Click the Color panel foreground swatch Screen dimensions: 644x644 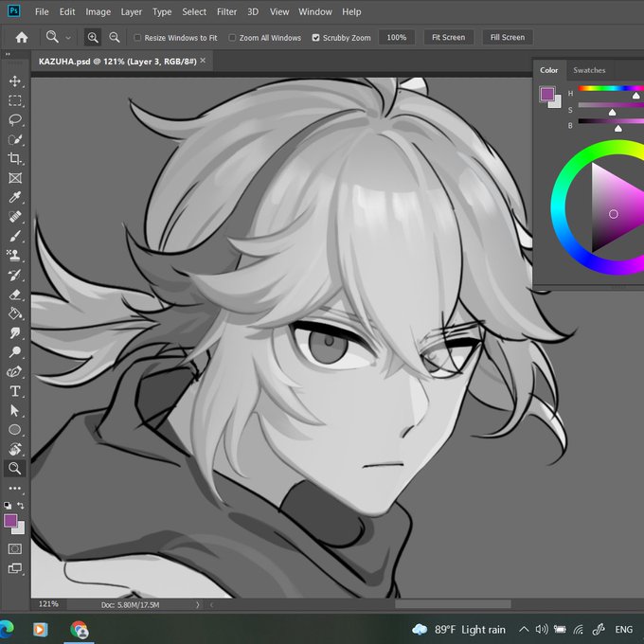tap(546, 94)
